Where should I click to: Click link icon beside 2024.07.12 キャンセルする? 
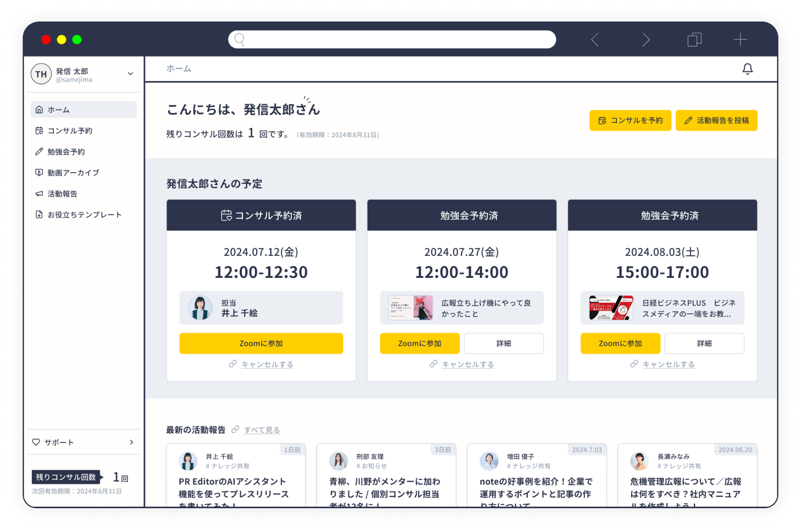[x=233, y=364]
